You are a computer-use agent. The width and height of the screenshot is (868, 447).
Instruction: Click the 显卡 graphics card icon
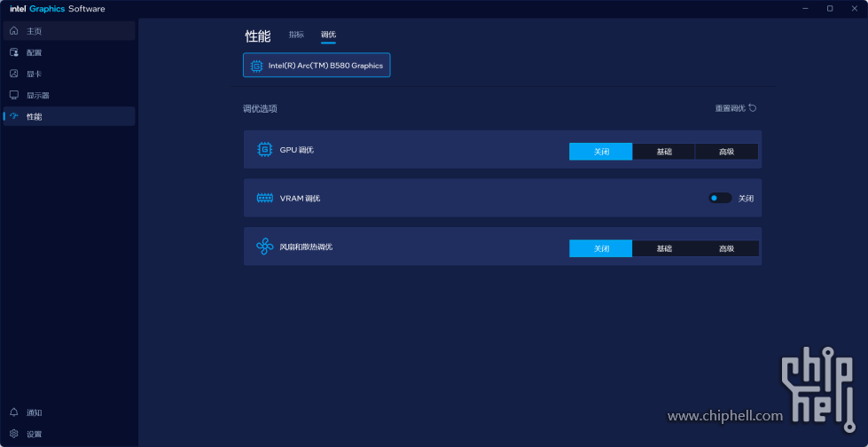pyautogui.click(x=14, y=74)
